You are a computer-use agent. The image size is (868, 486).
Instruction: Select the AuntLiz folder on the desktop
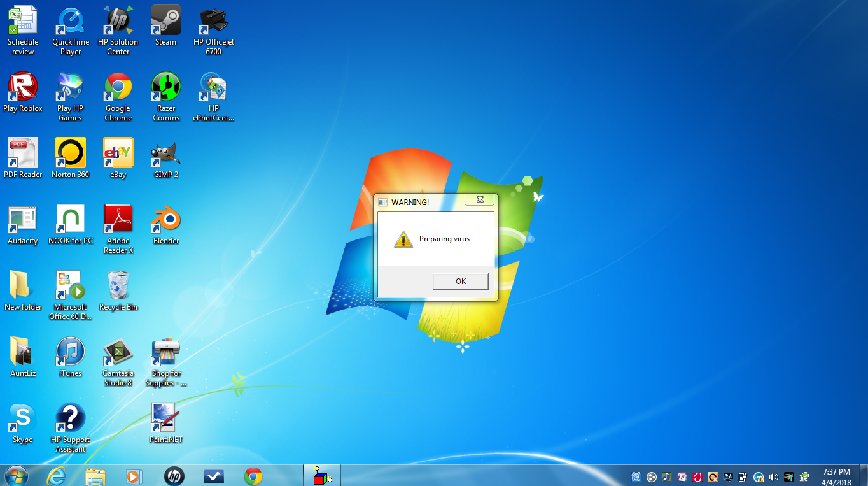pos(23,357)
